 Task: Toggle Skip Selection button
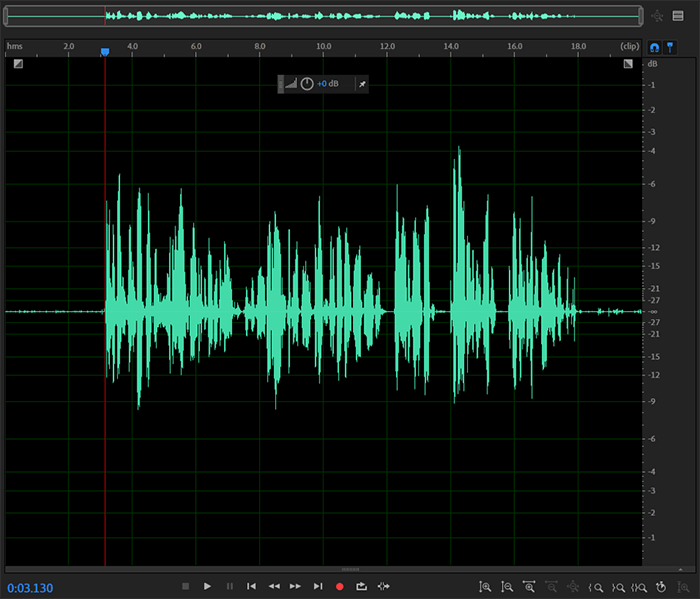pos(383,586)
